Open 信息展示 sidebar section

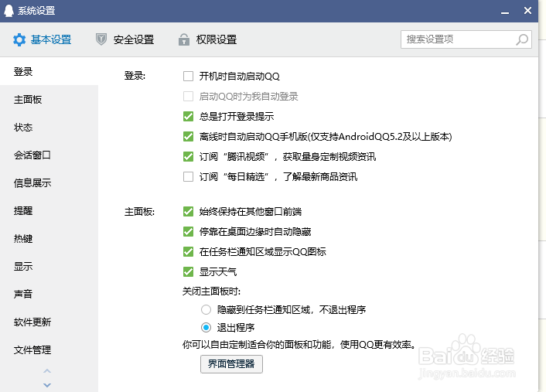pyautogui.click(x=49, y=183)
